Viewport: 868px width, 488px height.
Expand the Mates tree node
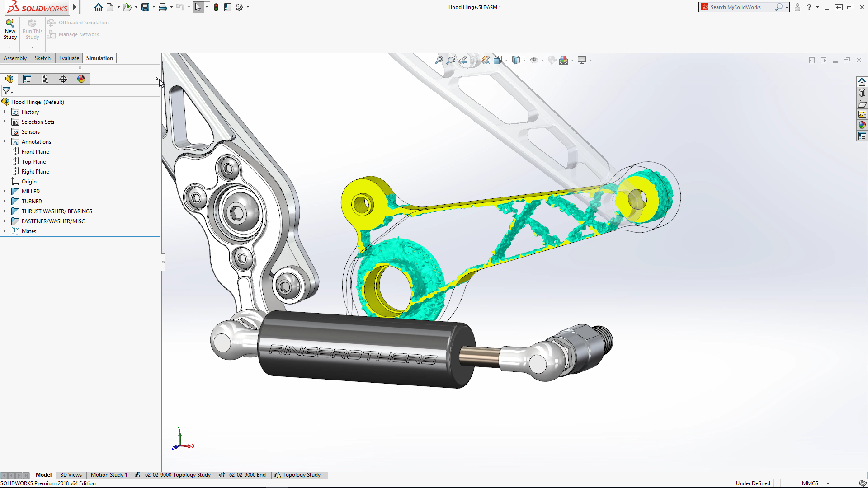click(x=5, y=231)
